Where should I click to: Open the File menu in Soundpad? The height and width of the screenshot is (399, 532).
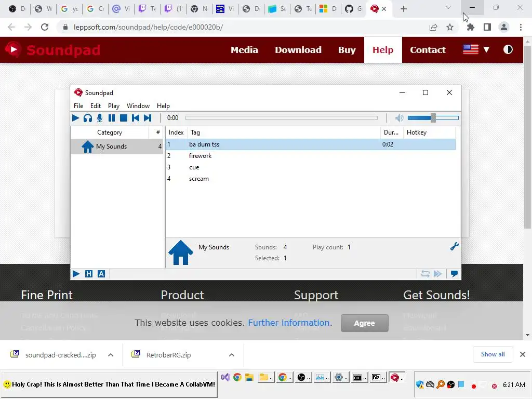(x=78, y=106)
